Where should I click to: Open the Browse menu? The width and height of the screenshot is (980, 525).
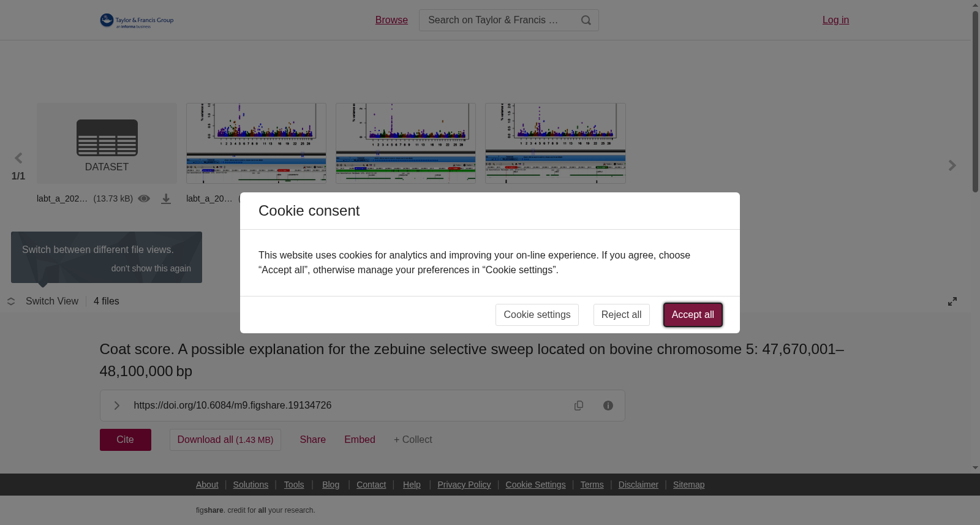pyautogui.click(x=391, y=20)
